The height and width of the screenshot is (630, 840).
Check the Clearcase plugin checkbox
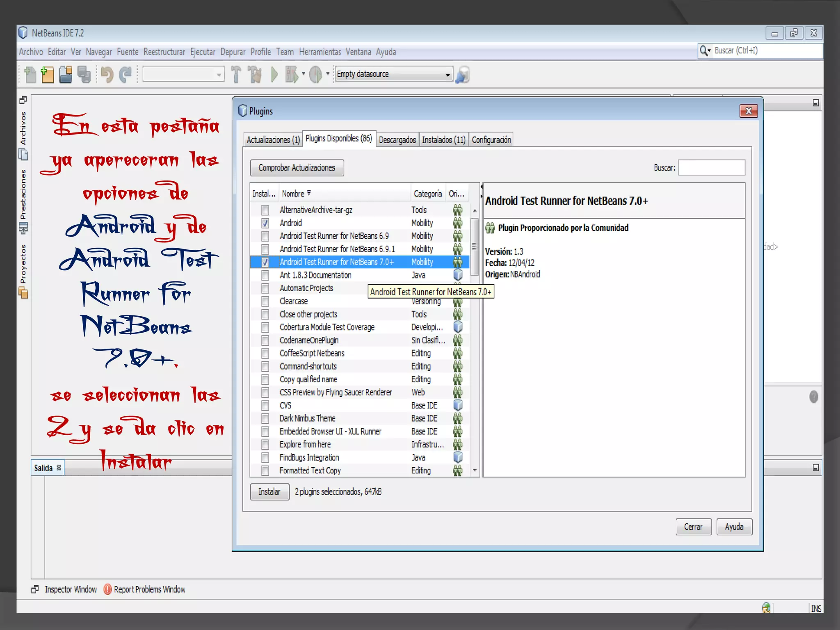pos(265,301)
